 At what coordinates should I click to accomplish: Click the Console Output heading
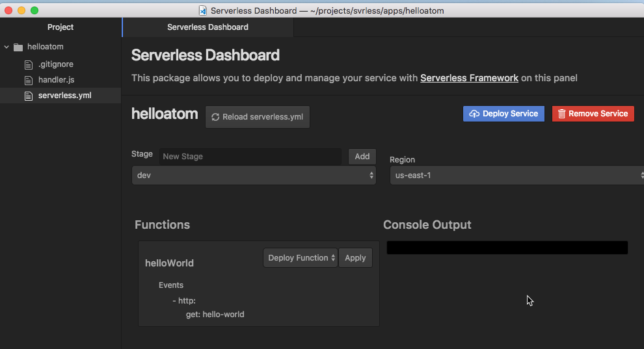pos(427,225)
